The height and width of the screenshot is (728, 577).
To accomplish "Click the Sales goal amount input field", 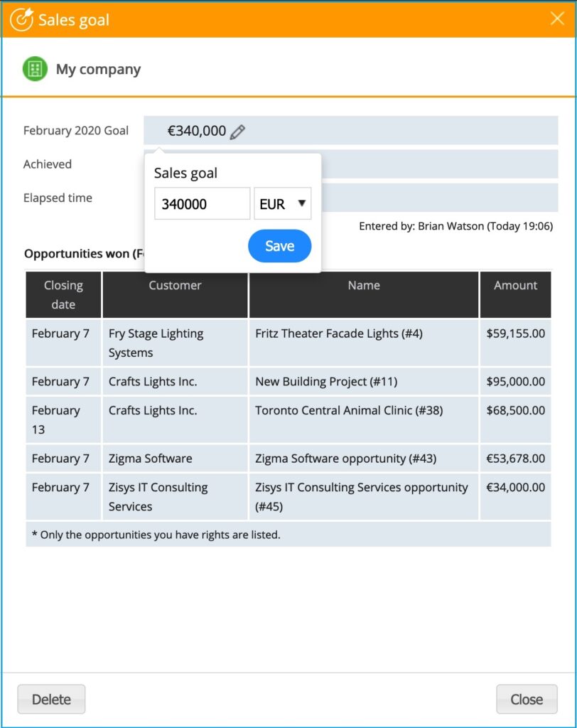I will [x=202, y=204].
